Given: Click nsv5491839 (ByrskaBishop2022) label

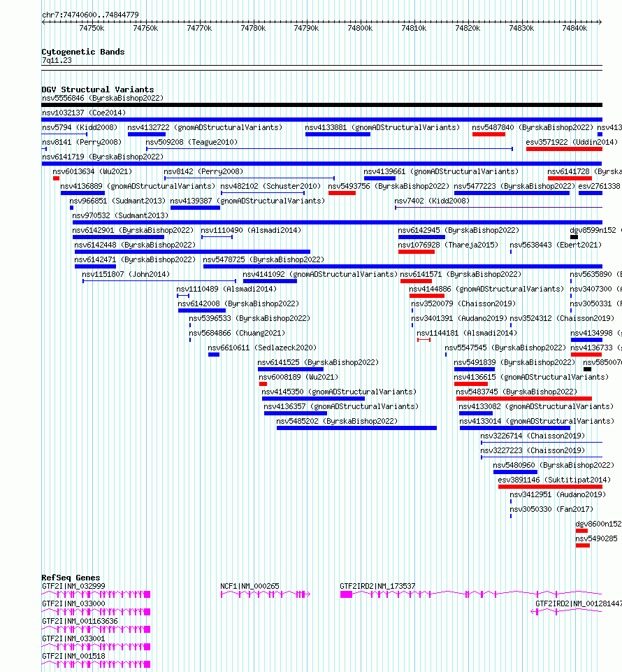Looking at the screenshot, I should tap(514, 362).
